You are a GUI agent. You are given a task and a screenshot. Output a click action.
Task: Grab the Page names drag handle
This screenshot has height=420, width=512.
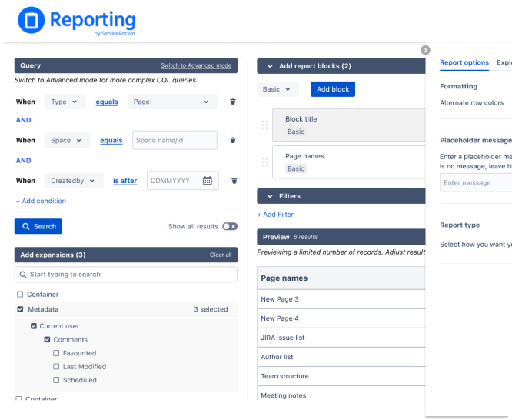[264, 162]
